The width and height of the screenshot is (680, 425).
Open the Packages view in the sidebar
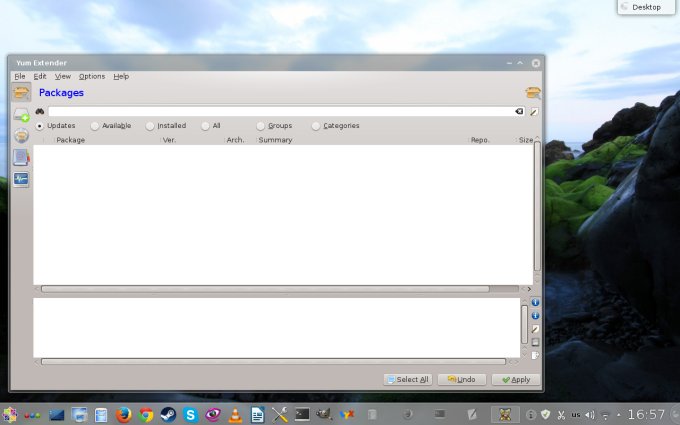[21, 93]
